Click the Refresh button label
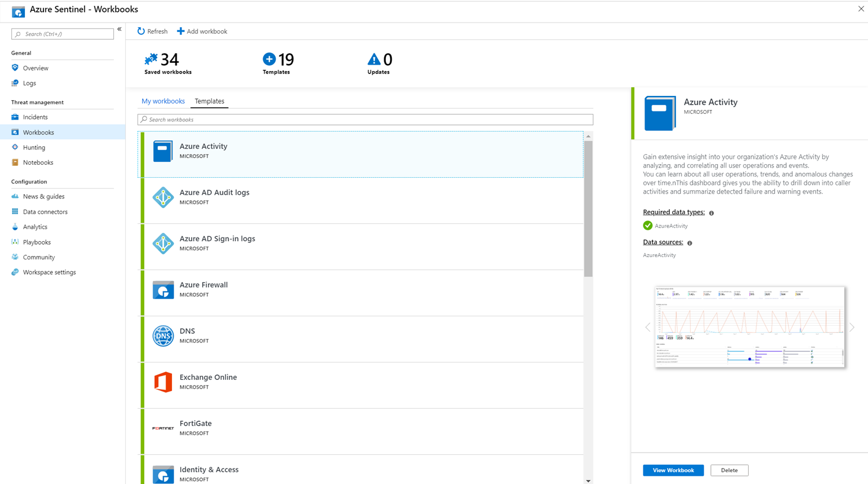 [157, 31]
